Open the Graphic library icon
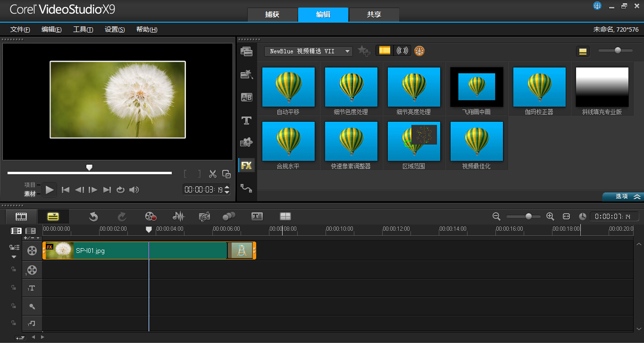Screen dimensions: 644x343 pyautogui.click(x=246, y=142)
